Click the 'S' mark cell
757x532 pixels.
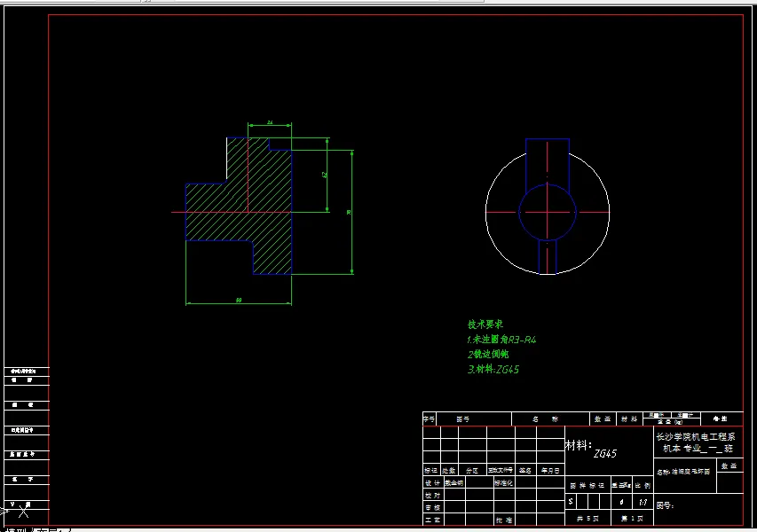click(571, 502)
